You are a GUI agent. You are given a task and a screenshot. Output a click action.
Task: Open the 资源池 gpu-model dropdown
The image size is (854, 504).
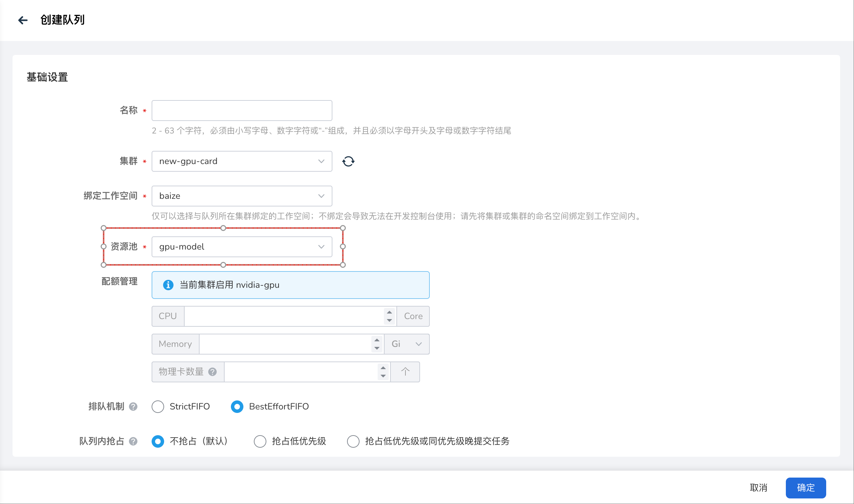(242, 247)
